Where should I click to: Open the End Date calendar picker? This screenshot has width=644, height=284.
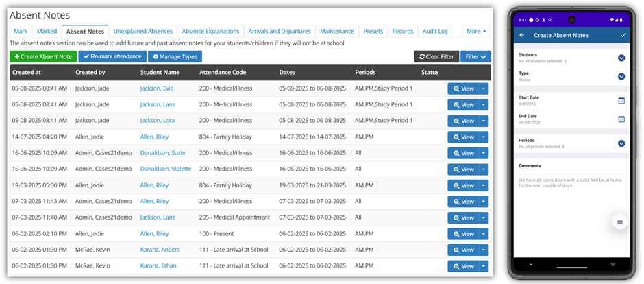(621, 119)
